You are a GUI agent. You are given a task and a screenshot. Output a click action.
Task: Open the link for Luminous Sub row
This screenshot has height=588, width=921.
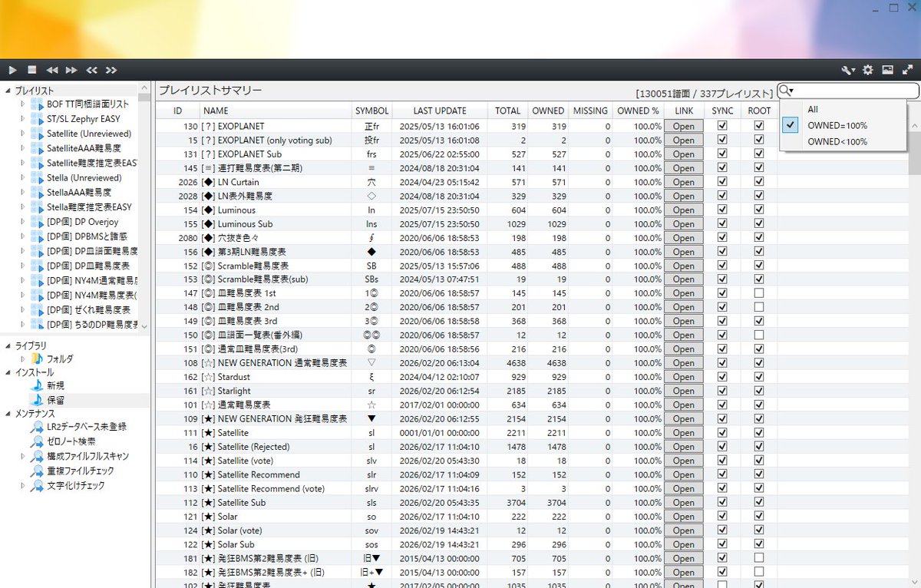tap(684, 224)
